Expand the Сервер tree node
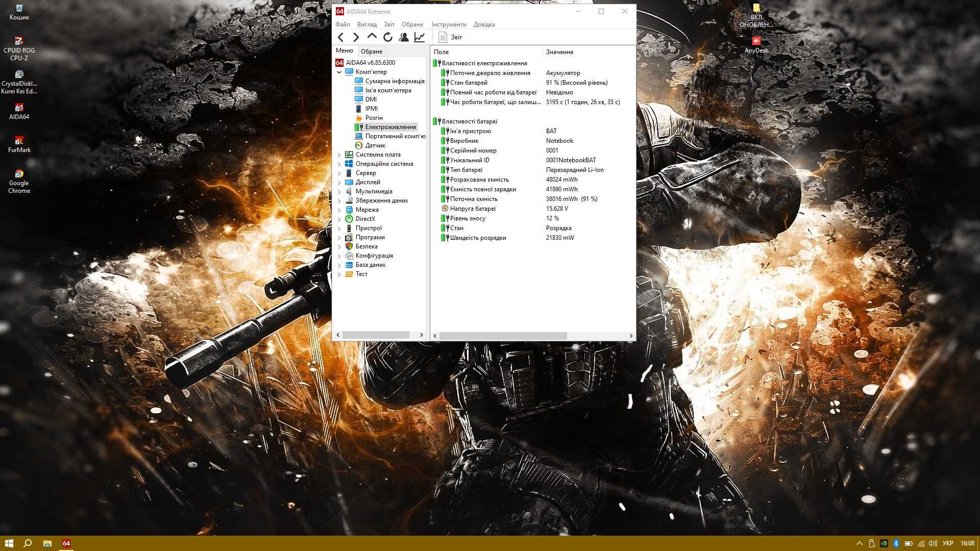Screen dimensions: 980x551 pyautogui.click(x=339, y=173)
